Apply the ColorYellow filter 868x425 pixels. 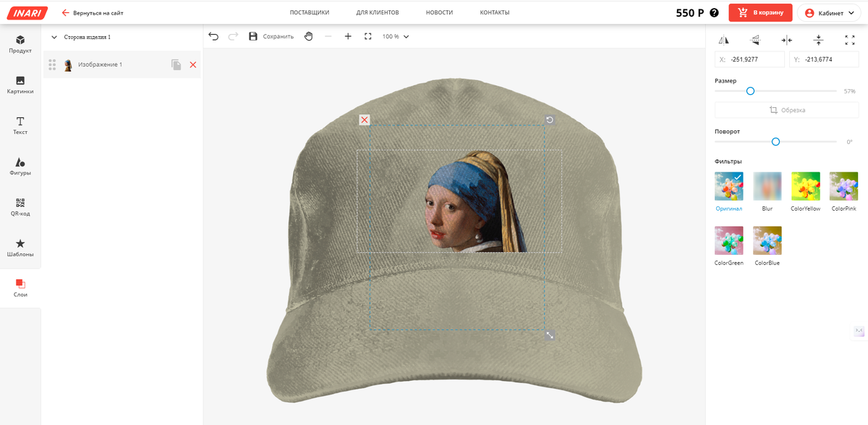click(806, 186)
